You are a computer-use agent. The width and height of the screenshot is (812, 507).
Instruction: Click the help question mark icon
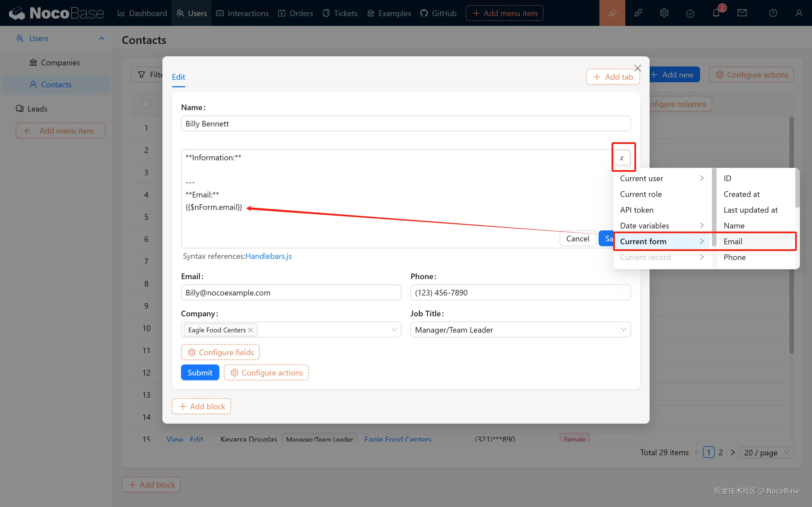[773, 13]
